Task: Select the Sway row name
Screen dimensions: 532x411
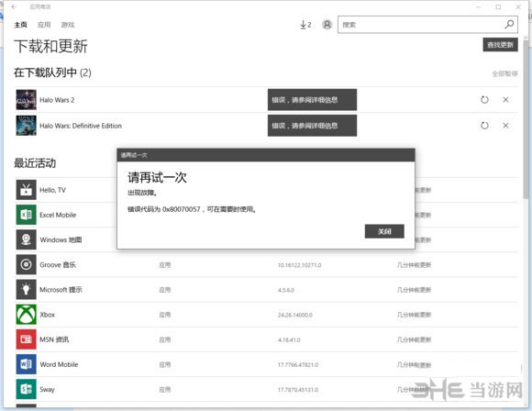Action: click(x=47, y=389)
